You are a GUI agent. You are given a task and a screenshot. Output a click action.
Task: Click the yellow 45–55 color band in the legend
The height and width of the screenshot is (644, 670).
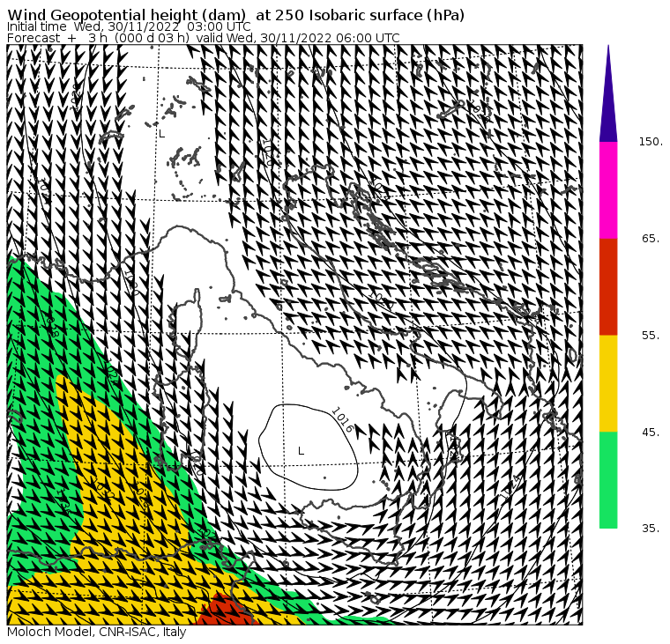(608, 383)
